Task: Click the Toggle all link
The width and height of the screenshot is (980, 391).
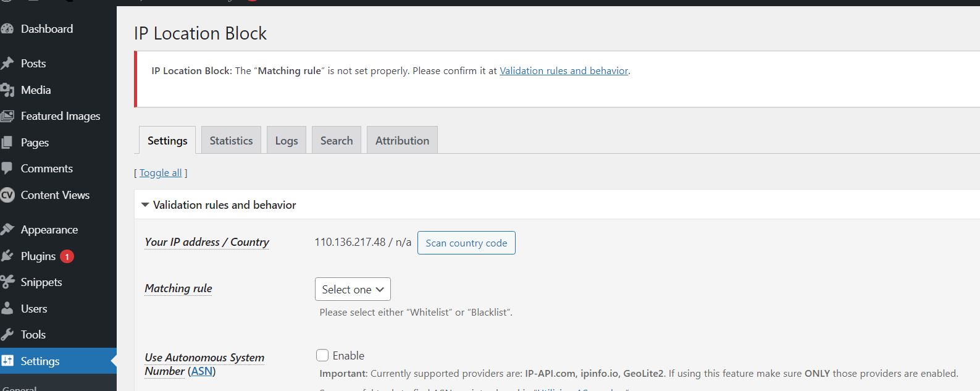Action: 161,173
